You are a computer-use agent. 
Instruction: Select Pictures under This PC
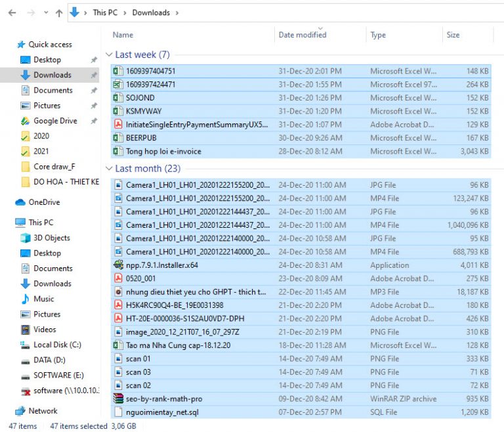tap(47, 314)
